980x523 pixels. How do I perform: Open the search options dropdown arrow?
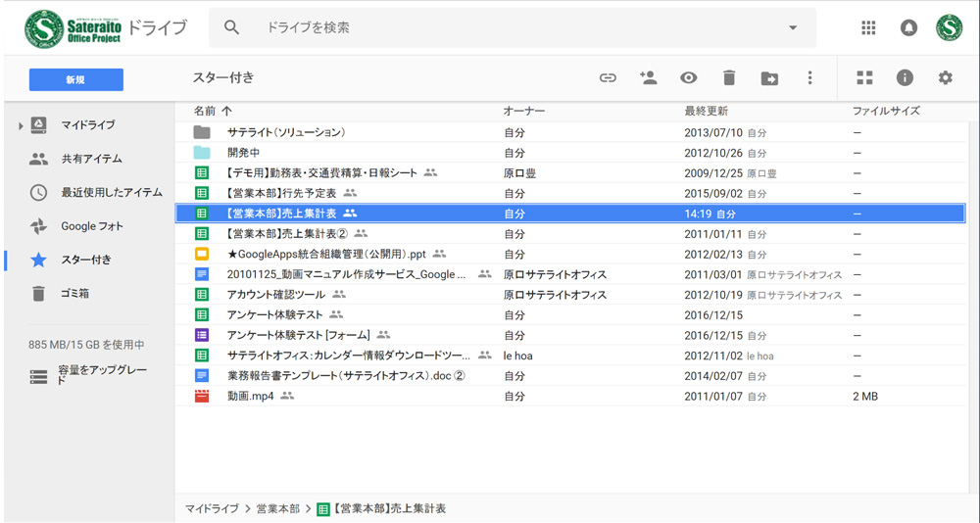click(x=793, y=28)
